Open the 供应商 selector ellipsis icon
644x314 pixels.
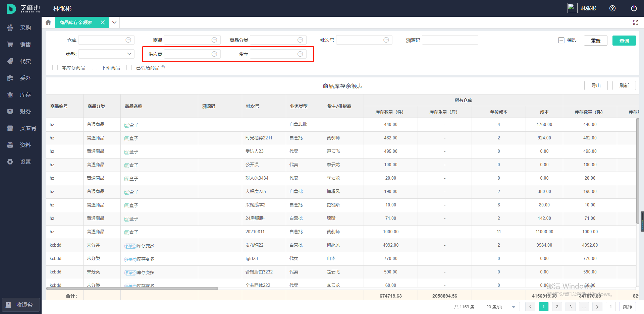[214, 54]
